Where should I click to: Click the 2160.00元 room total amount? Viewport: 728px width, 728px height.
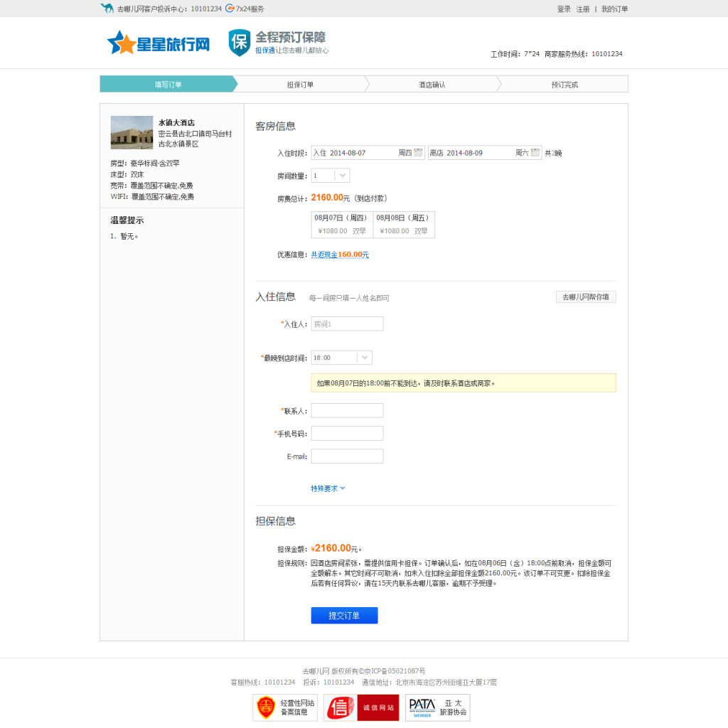(330, 198)
